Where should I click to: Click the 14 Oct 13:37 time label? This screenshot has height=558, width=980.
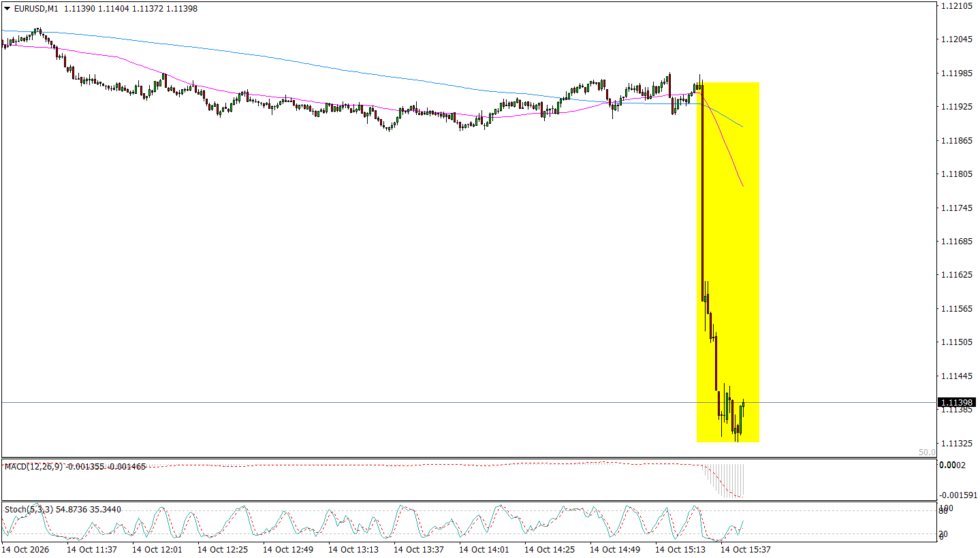[x=420, y=549]
